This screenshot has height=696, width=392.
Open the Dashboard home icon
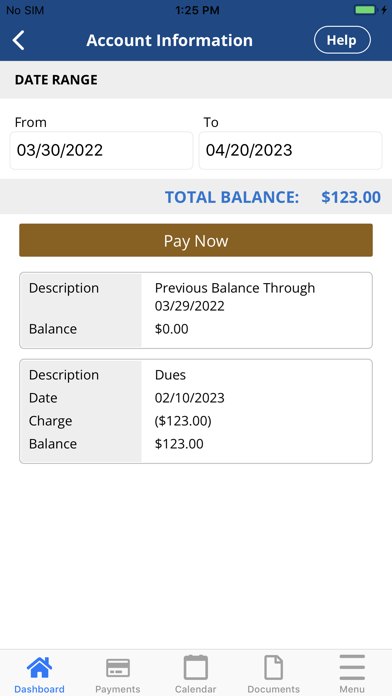pyautogui.click(x=39, y=668)
